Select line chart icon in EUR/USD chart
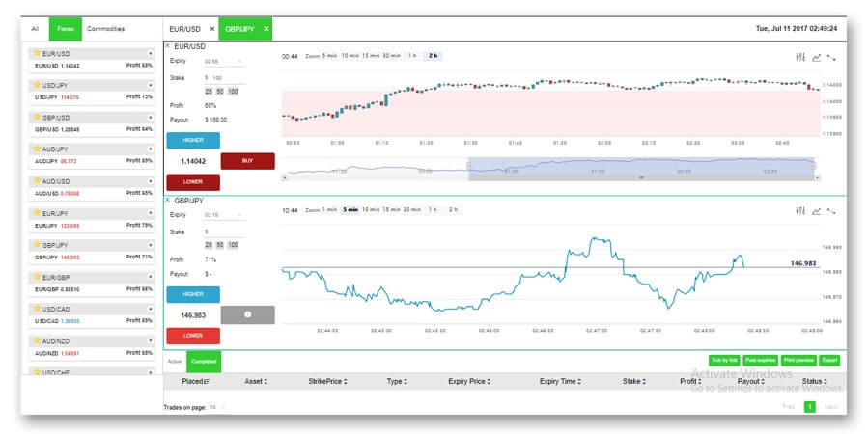Image resolution: width=868 pixels, height=434 pixels. pos(816,57)
